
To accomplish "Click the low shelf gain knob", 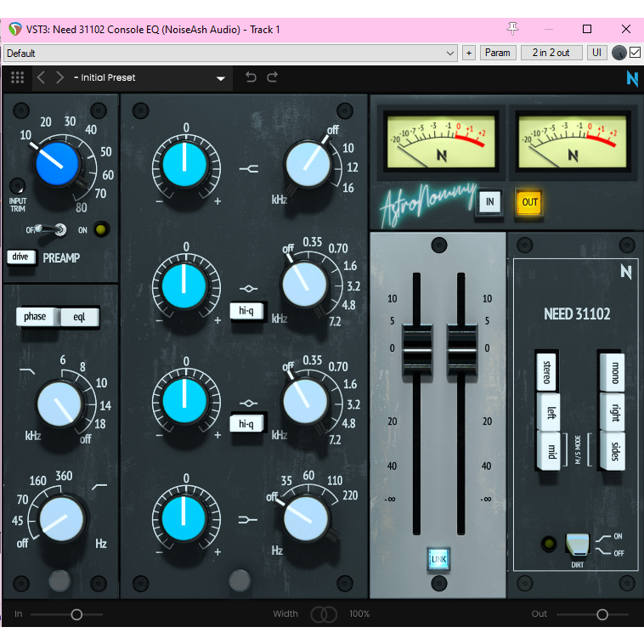I will [184, 517].
